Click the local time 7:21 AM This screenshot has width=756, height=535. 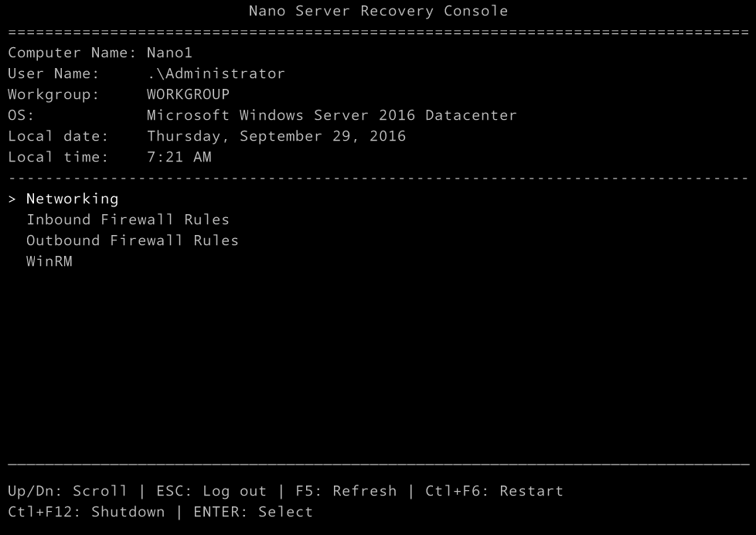coord(179,157)
